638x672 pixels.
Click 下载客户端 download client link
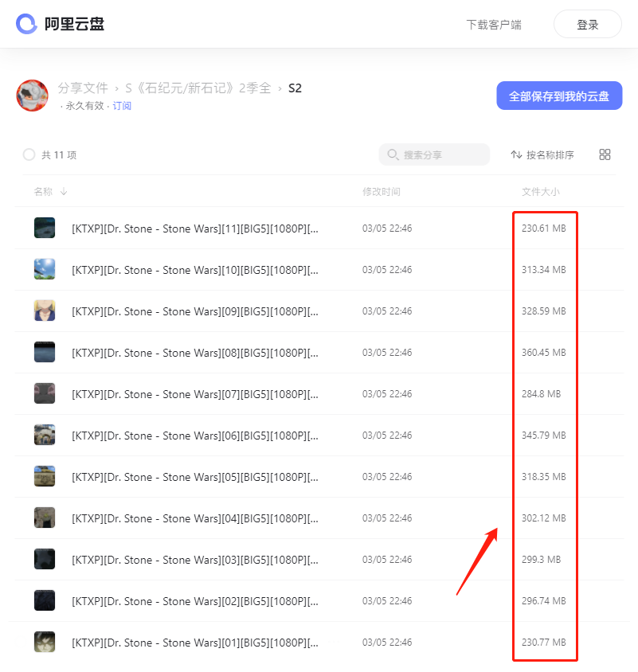coord(494,25)
